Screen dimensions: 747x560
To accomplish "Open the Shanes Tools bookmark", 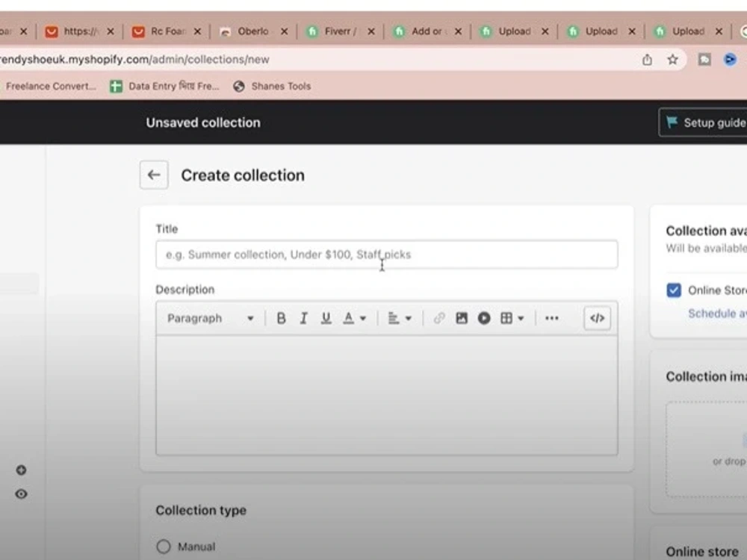I will (x=273, y=86).
